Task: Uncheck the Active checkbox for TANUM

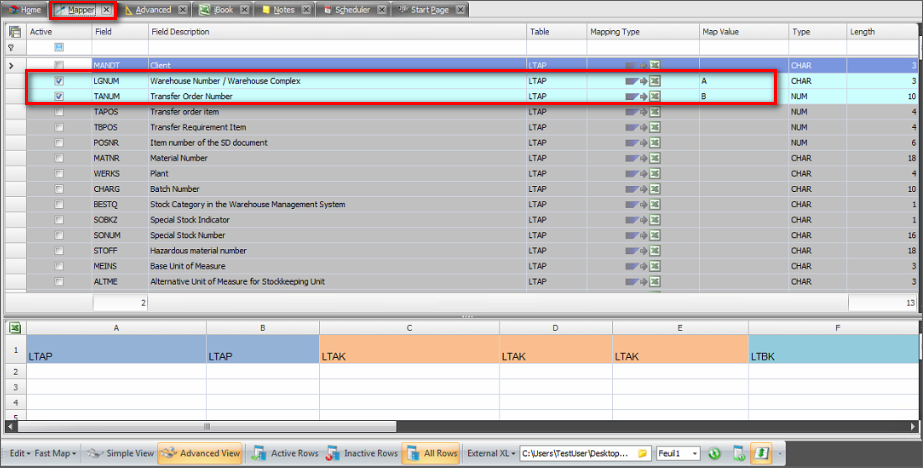Action: (59, 97)
